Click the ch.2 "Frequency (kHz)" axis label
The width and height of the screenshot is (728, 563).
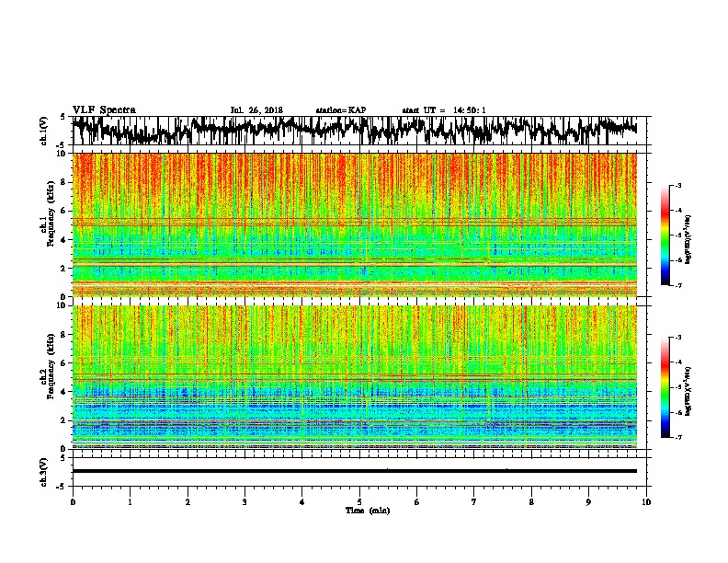(x=51, y=366)
